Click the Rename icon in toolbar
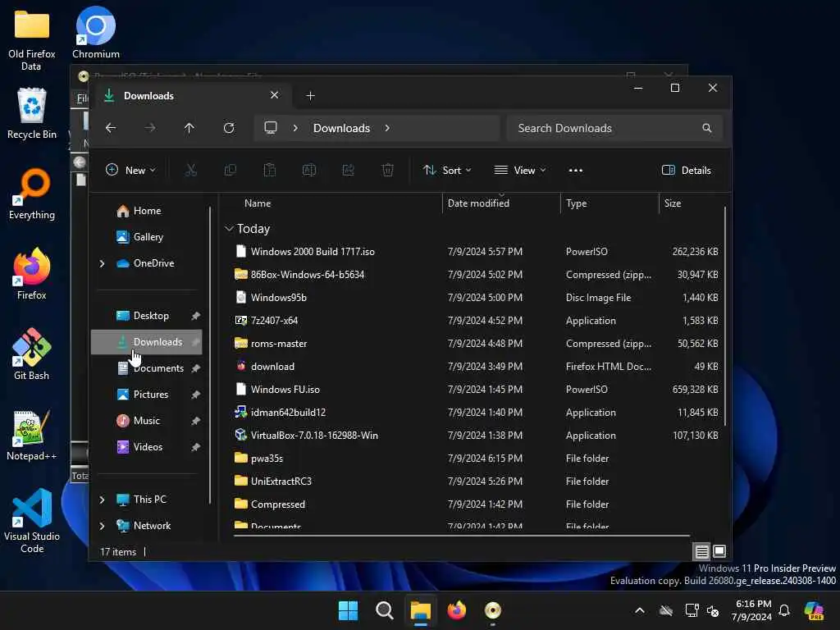This screenshot has width=840, height=630. (x=309, y=171)
